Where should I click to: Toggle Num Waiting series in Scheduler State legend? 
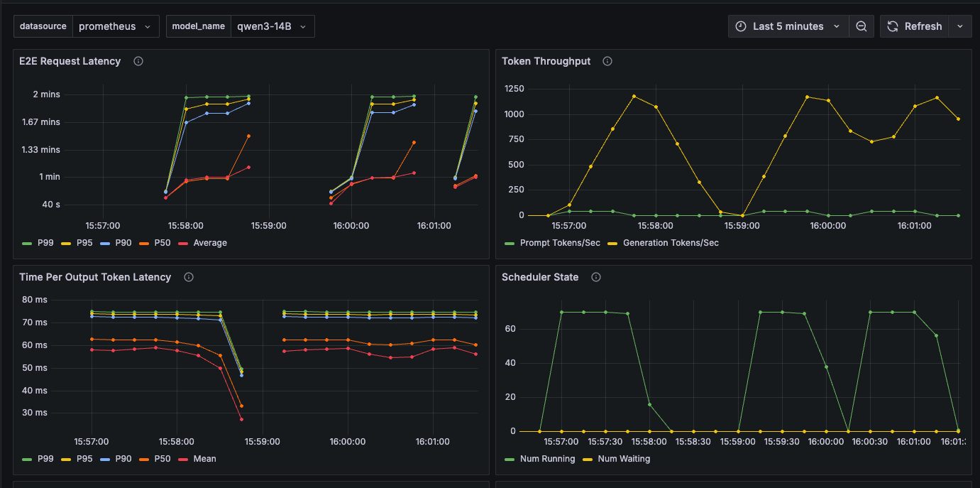[624, 459]
